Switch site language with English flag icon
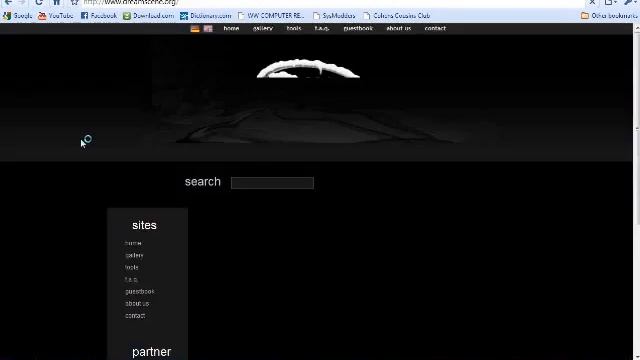Viewport: 640px width, 360px height. (x=208, y=29)
